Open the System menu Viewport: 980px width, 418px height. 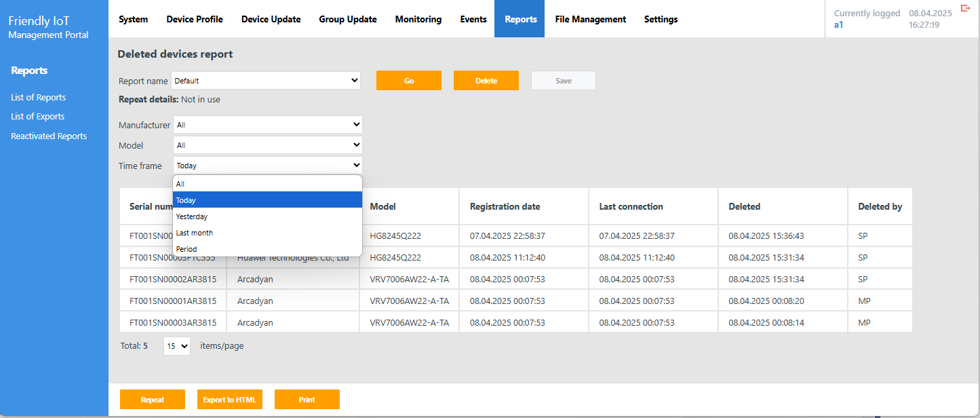pyautogui.click(x=133, y=19)
